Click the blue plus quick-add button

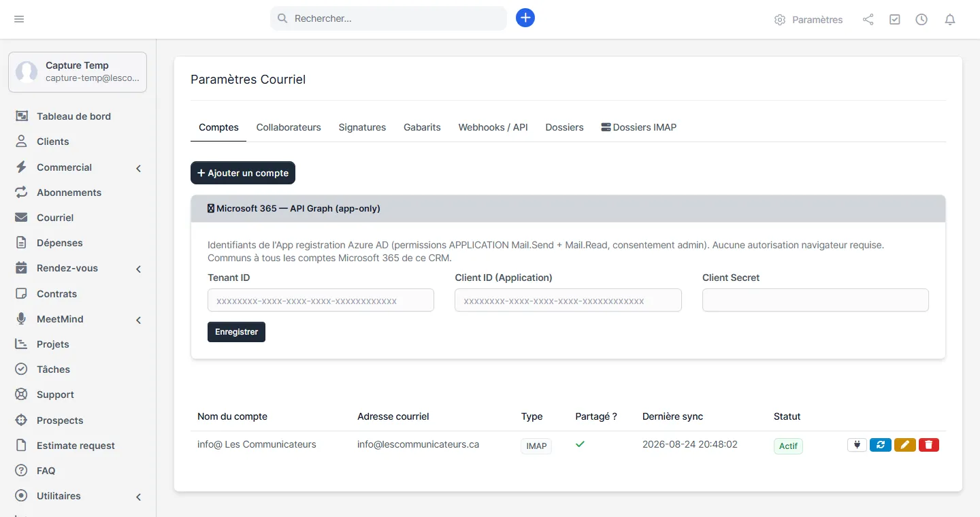point(525,18)
